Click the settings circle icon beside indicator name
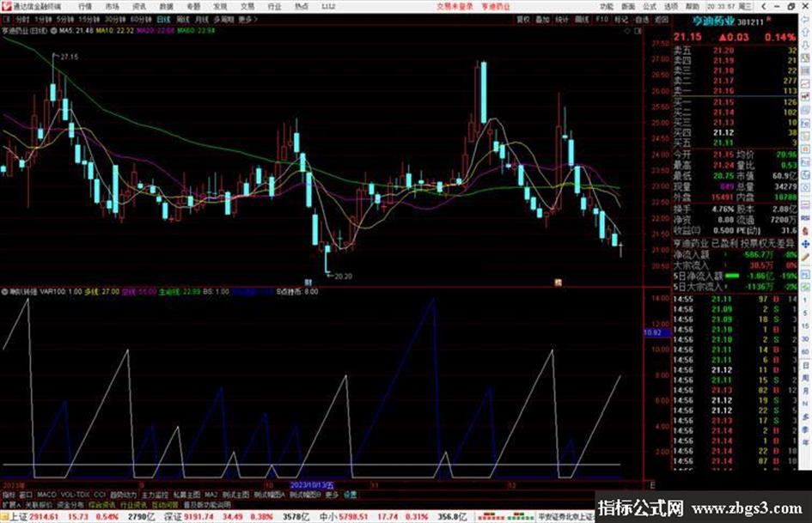This screenshot has height=523, width=812. (x=4, y=291)
